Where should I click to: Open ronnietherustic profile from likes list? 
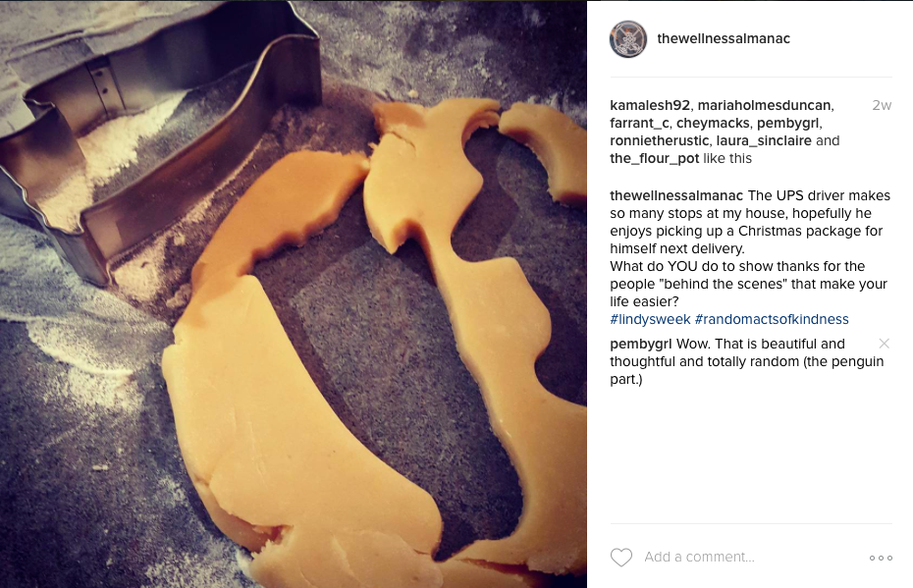(659, 141)
